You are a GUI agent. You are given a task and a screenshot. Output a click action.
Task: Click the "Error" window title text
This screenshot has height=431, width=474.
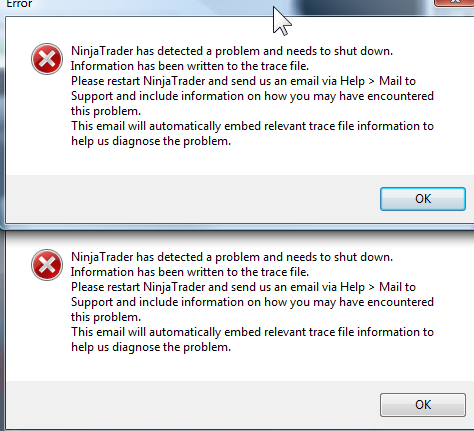(19, 4)
